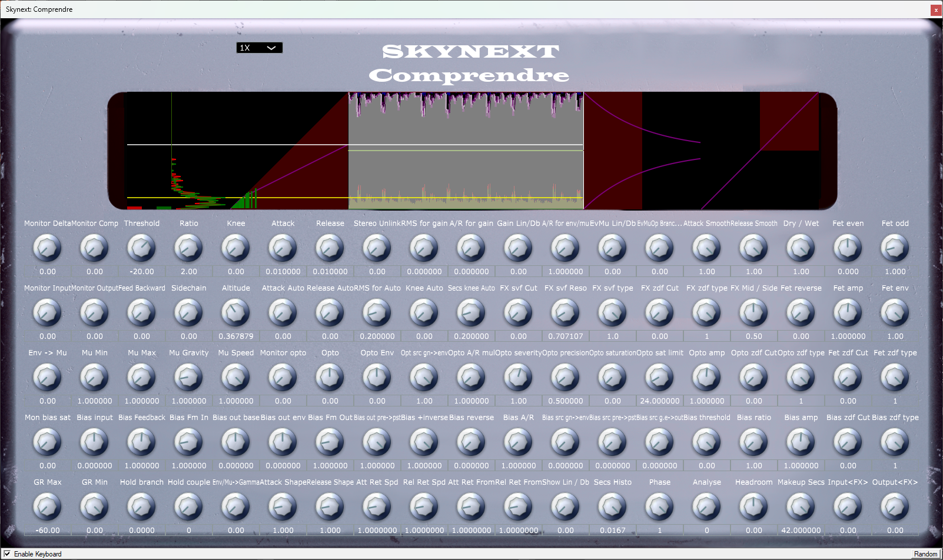Click the Opto amp knob
The image size is (943, 560).
[x=706, y=377]
